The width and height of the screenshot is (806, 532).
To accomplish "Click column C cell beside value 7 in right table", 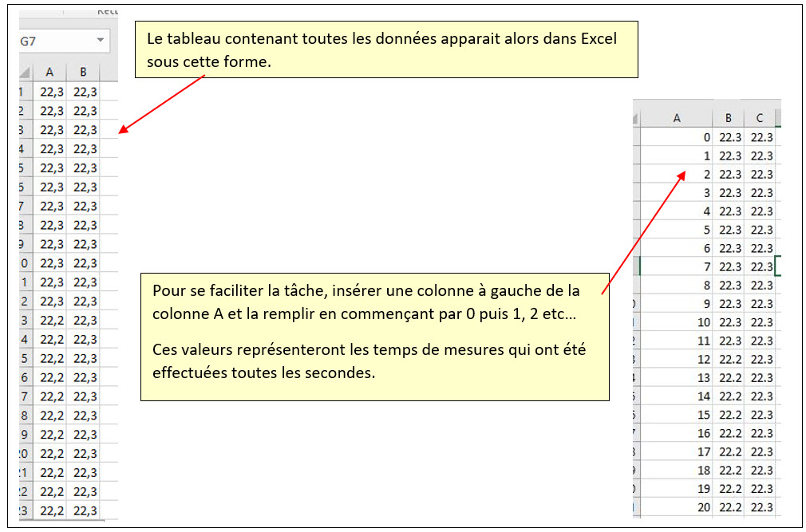I will pyautogui.click(x=761, y=266).
